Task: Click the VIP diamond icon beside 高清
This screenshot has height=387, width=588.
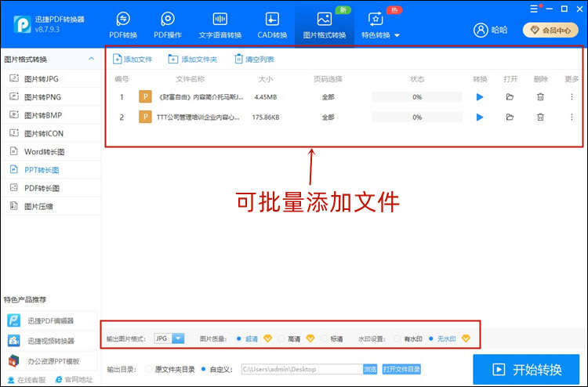Action: pos(310,338)
